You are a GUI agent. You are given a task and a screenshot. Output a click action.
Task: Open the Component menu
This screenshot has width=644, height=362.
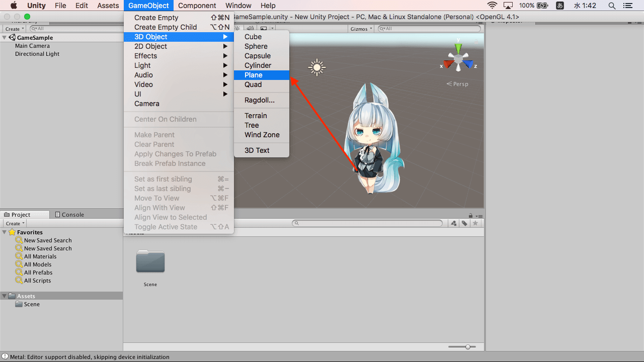(197, 6)
